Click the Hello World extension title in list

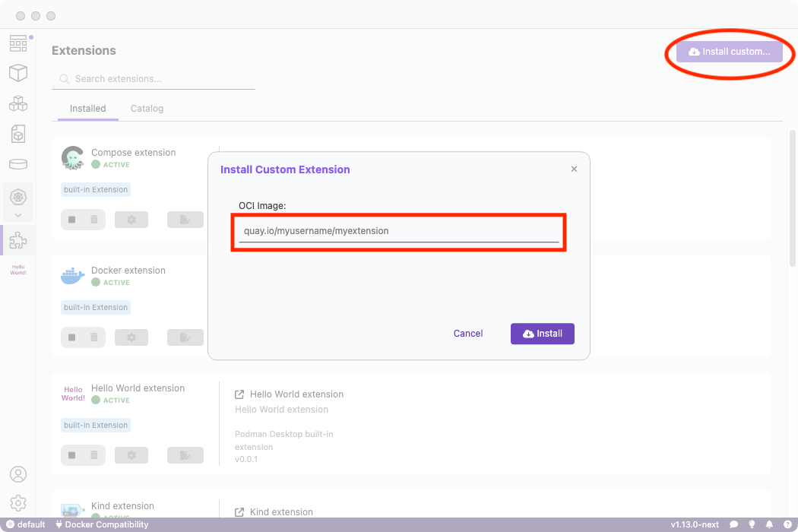click(x=138, y=388)
